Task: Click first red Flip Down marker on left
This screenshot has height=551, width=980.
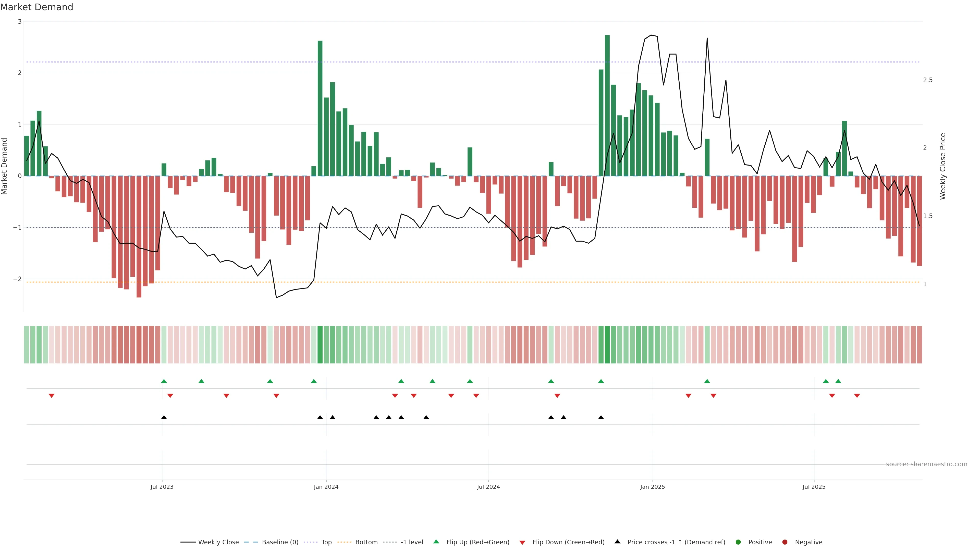Action: [52, 396]
